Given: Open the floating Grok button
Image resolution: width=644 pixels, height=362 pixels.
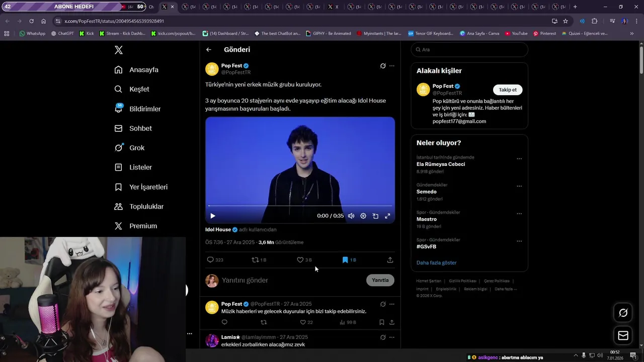Looking at the screenshot, I should [x=623, y=313].
